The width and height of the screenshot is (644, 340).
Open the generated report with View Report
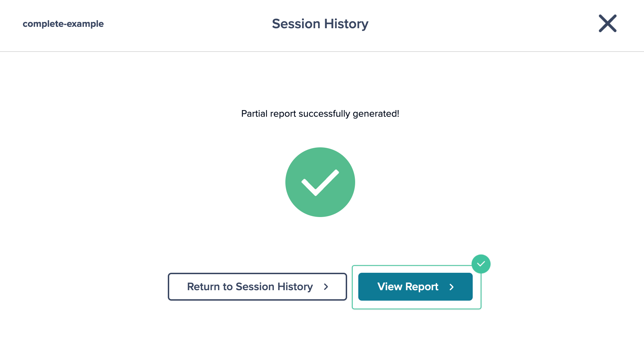point(415,287)
